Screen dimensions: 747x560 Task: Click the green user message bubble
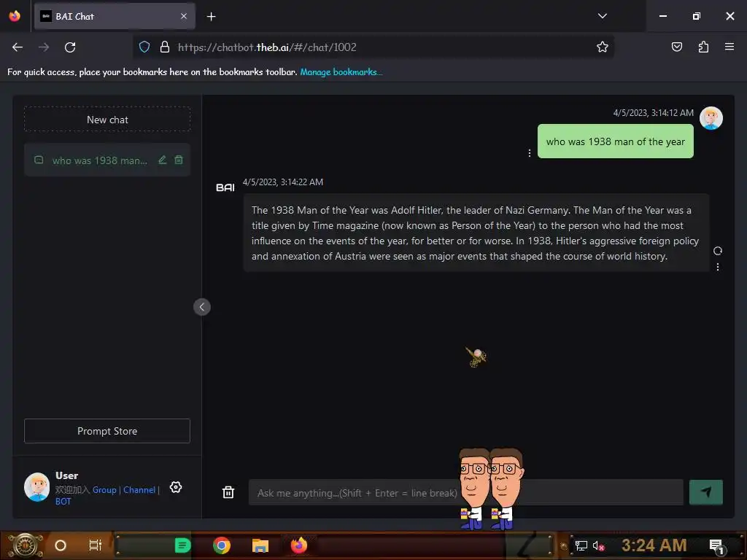click(615, 141)
